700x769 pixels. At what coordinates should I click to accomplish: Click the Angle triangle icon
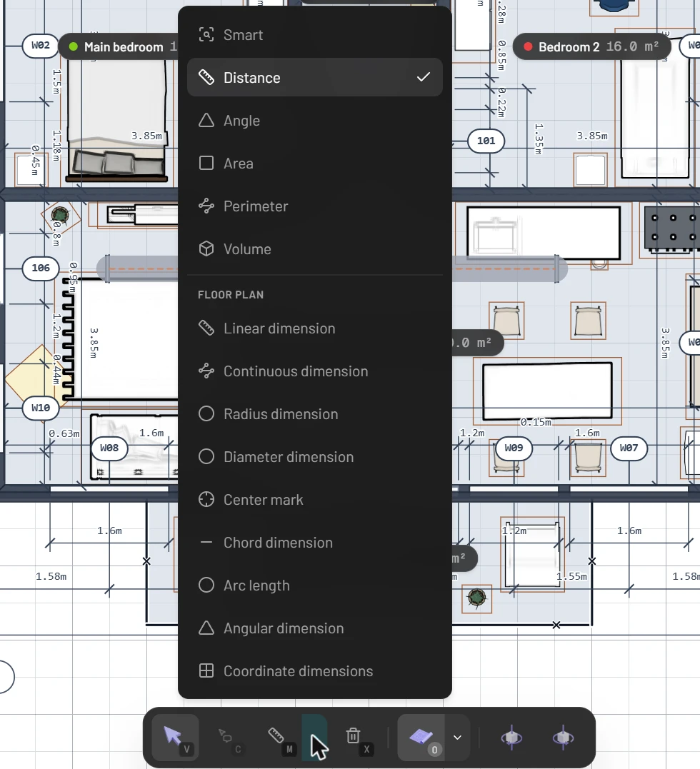click(206, 121)
